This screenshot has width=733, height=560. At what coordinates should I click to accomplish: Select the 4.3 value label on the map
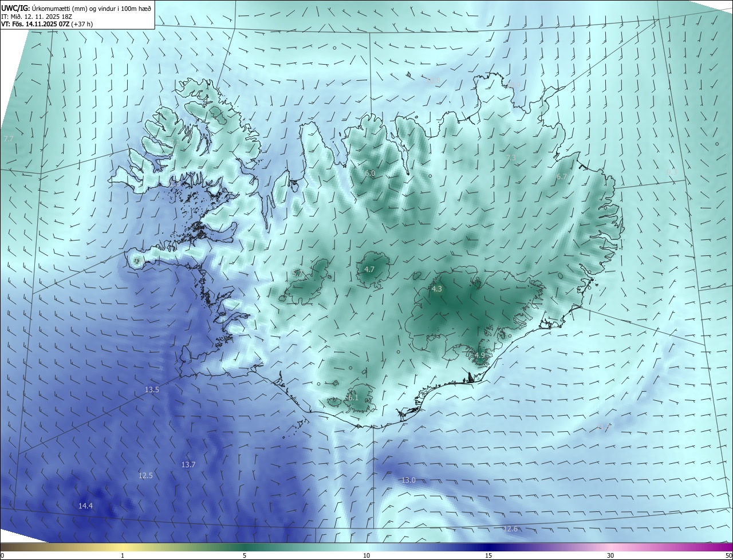pyautogui.click(x=436, y=289)
